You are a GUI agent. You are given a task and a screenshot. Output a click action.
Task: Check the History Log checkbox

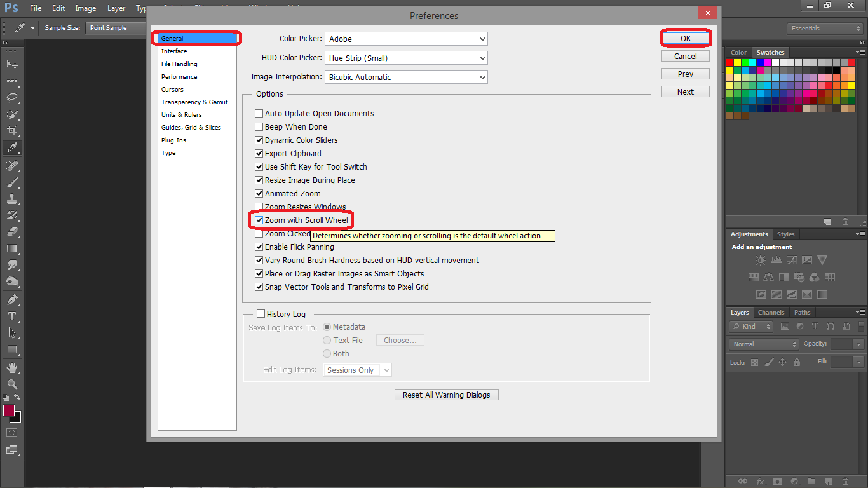coord(261,313)
